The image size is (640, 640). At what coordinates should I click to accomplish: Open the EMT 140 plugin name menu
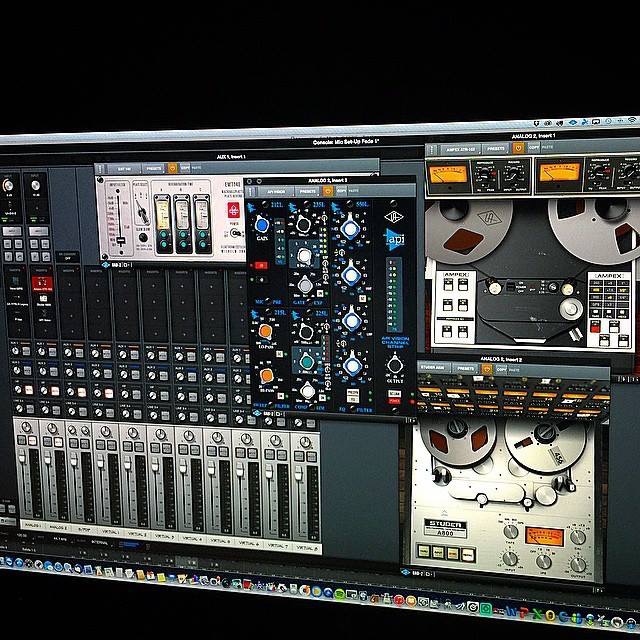click(124, 168)
